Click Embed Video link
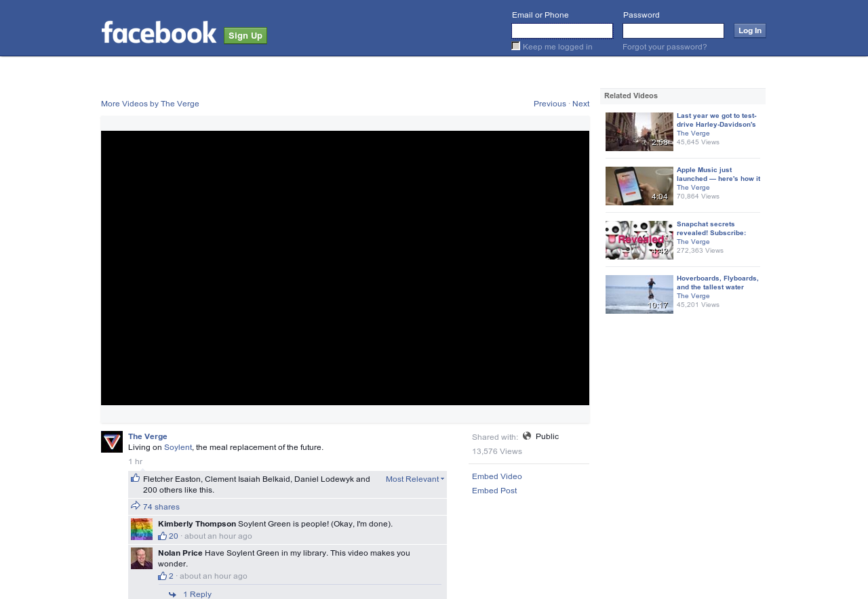The image size is (868, 599). (497, 476)
